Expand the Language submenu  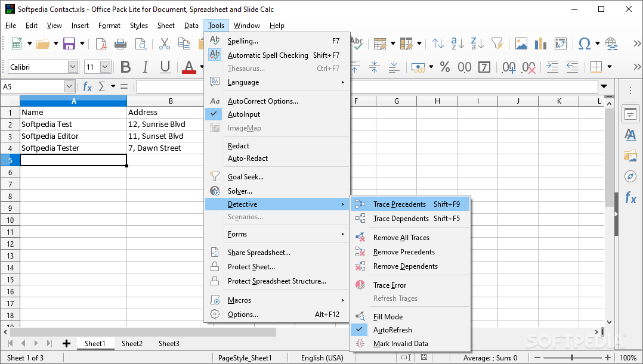pos(277,82)
